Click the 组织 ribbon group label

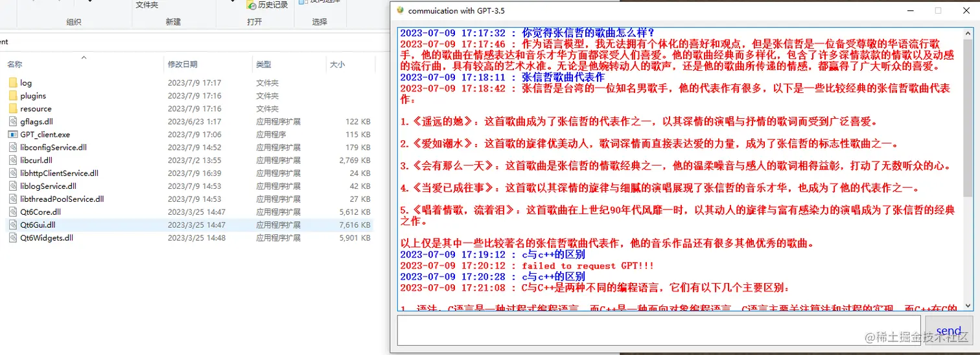[x=74, y=22]
